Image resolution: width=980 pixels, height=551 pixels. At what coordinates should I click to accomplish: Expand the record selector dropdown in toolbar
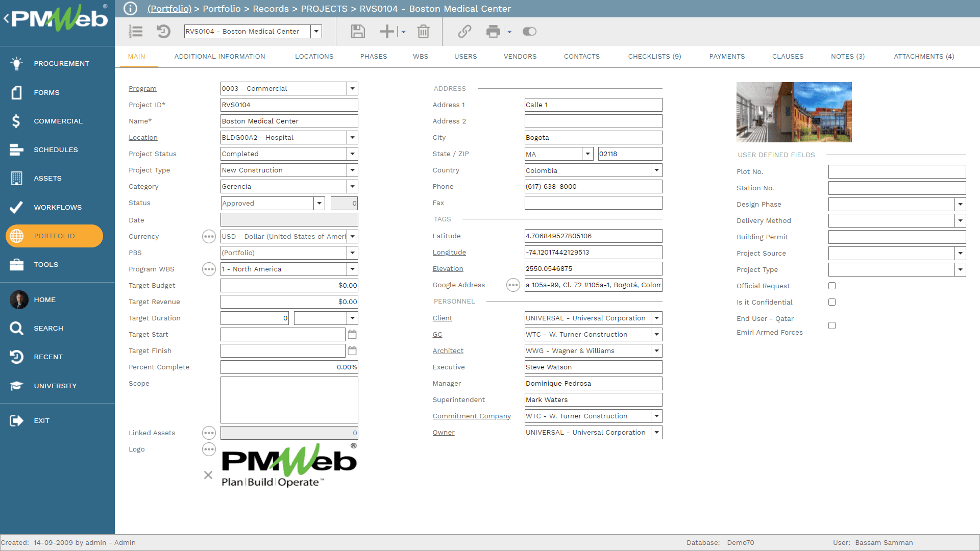[316, 31]
